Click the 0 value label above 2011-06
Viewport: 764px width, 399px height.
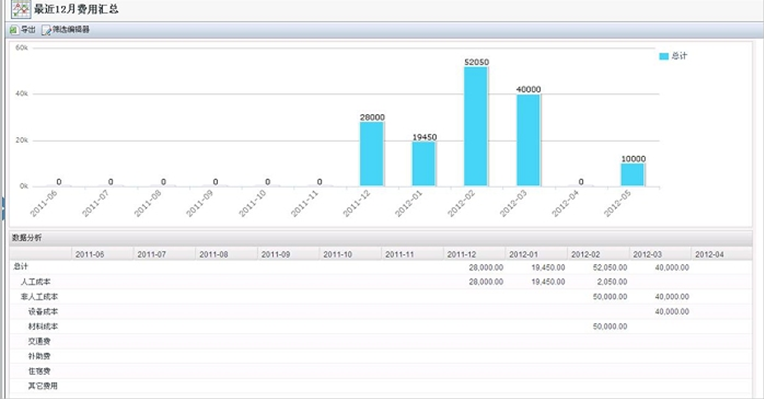tap(58, 182)
